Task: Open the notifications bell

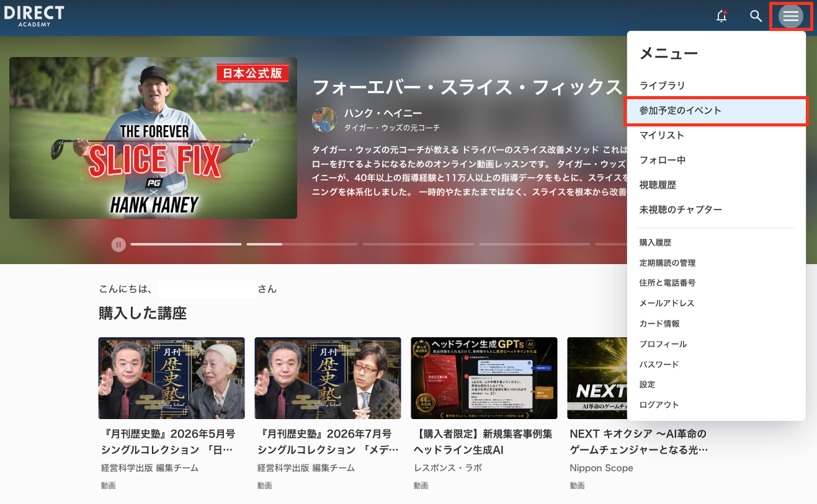Action: point(721,16)
